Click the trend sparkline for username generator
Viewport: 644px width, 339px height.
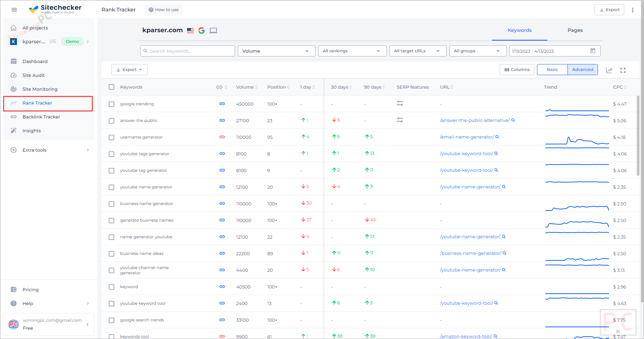[577, 140]
